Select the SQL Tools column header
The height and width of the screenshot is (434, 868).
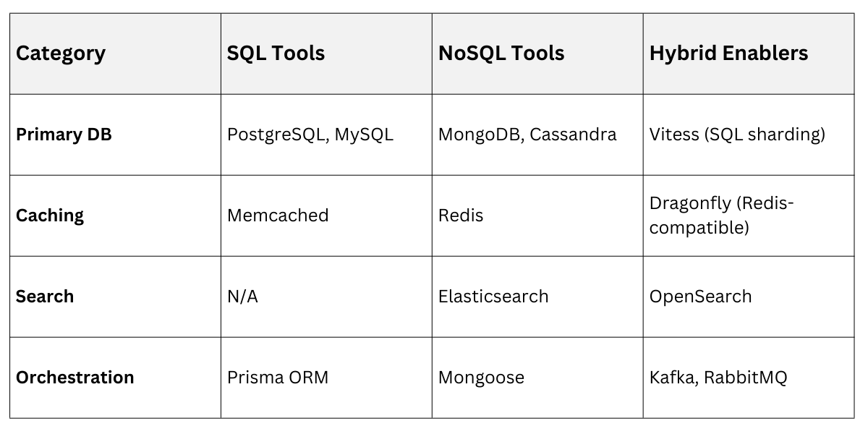coord(276,54)
